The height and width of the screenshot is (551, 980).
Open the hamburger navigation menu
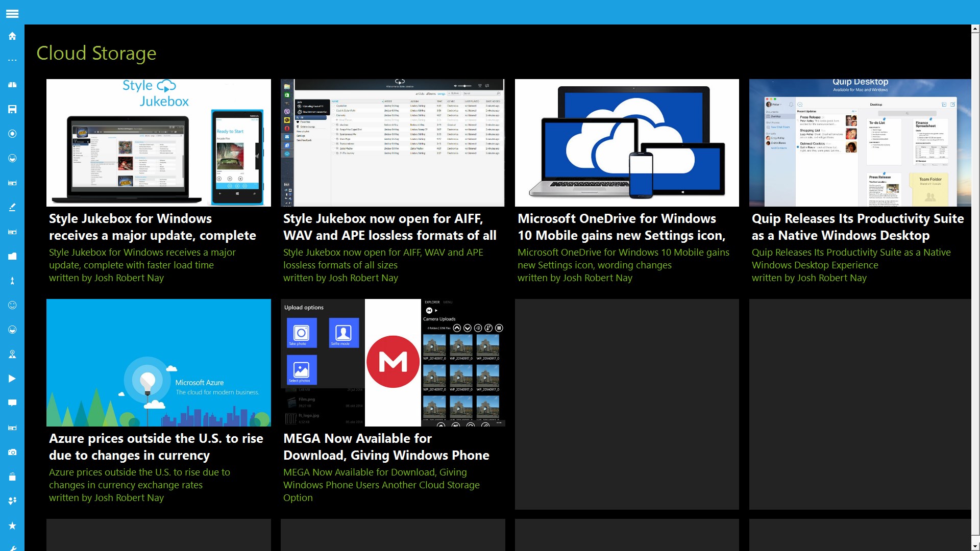[x=12, y=14]
